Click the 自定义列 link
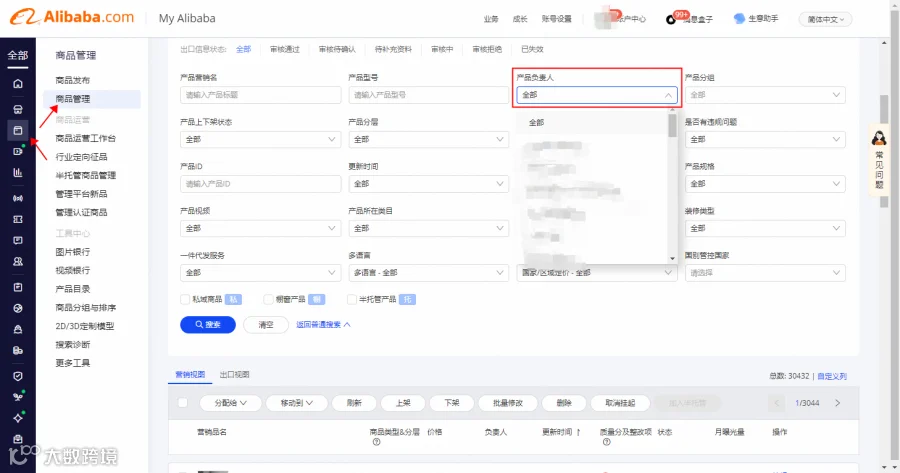The height and width of the screenshot is (473, 900). point(832,376)
